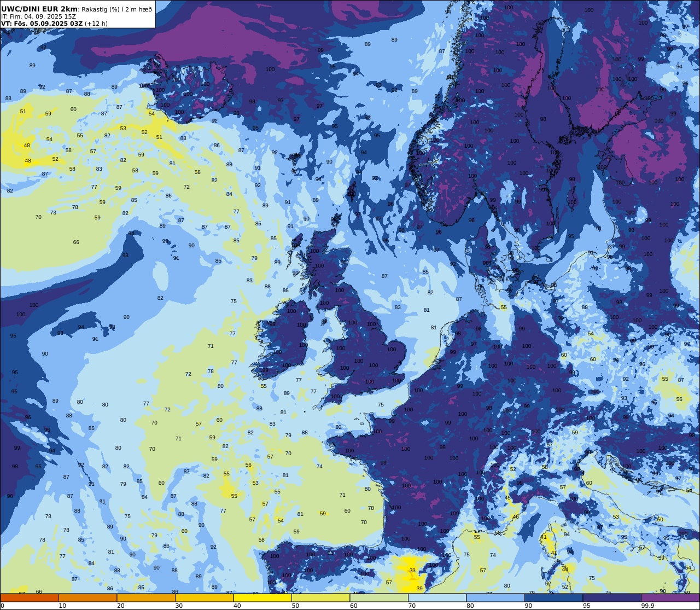Click the legend label "40"
The width and height of the screenshot is (700, 610).
coord(237,606)
